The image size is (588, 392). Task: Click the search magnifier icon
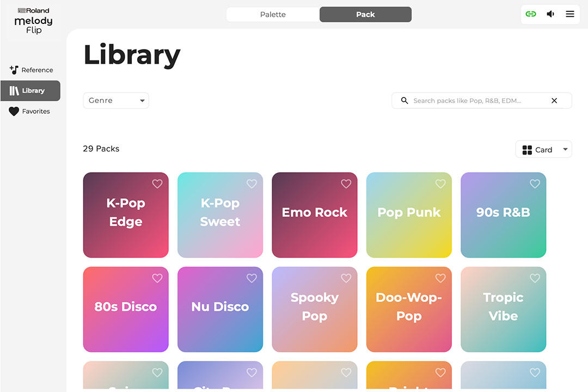404,101
